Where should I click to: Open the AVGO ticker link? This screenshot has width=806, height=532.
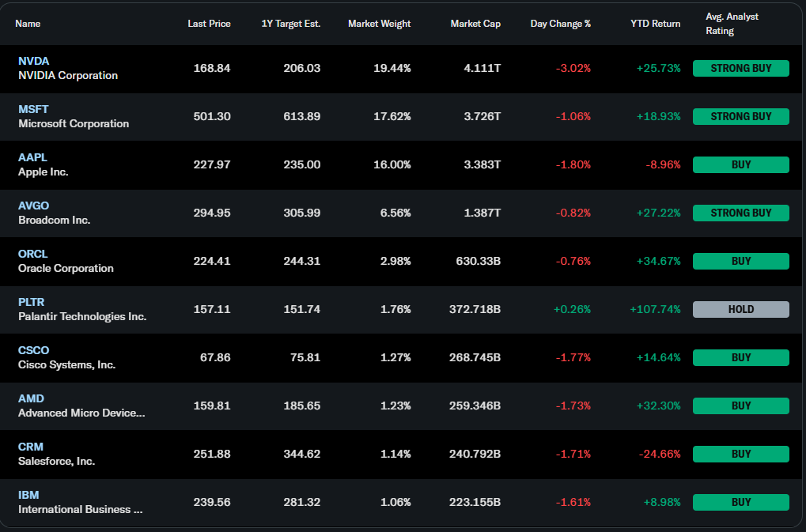click(33, 206)
